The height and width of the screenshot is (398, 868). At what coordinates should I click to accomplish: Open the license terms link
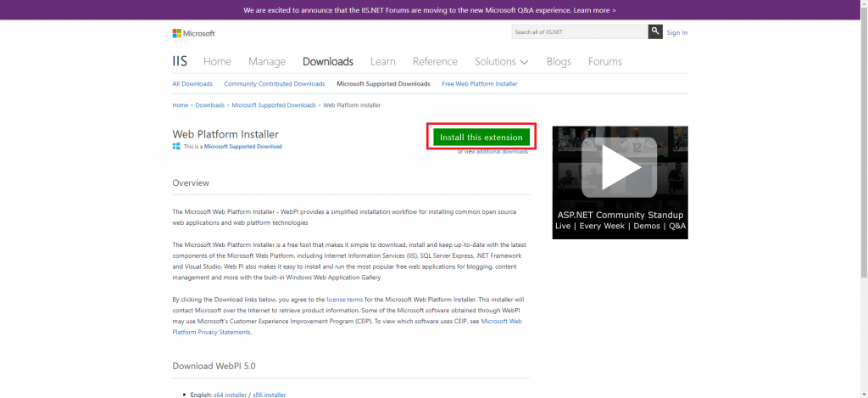click(x=345, y=300)
